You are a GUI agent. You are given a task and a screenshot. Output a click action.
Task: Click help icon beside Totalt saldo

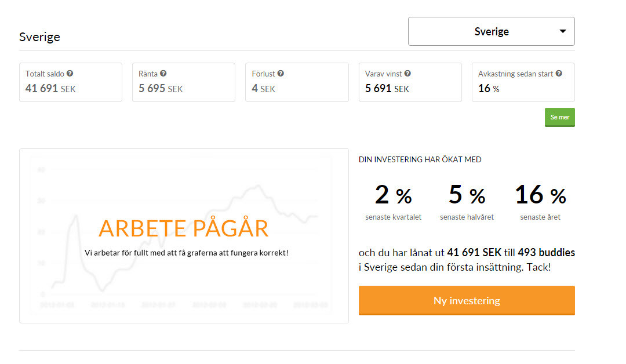click(x=70, y=74)
